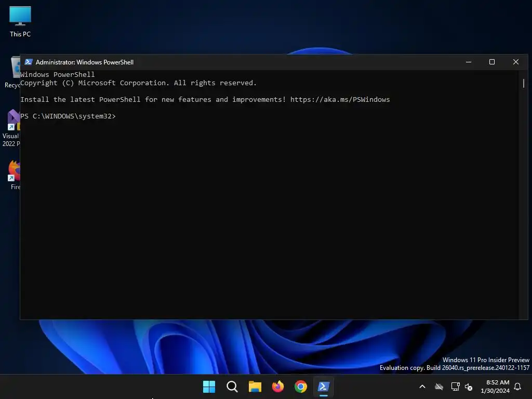Image resolution: width=532 pixels, height=399 pixels.
Task: Open the This PC desktop icon
Action: pos(20,21)
